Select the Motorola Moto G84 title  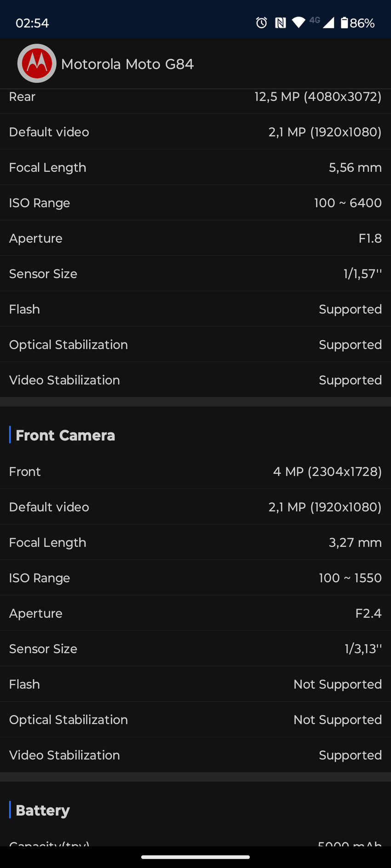click(x=127, y=64)
